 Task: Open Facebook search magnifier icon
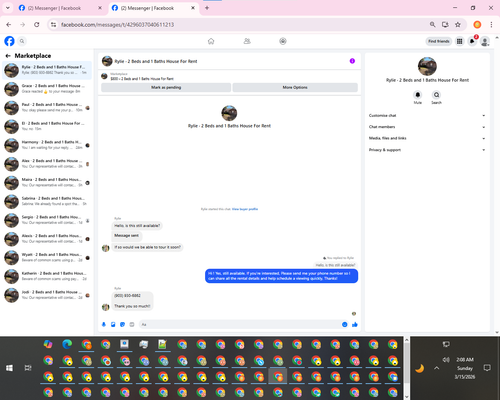(22, 41)
